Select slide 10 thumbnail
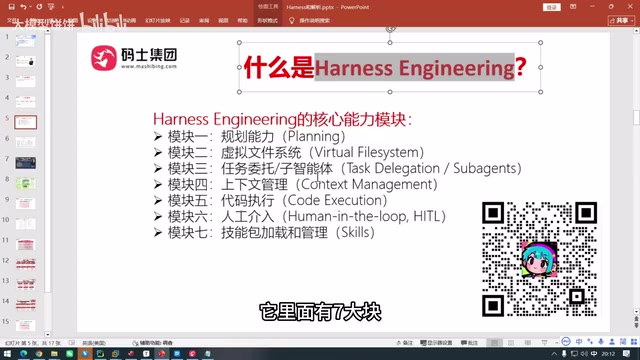Image resolution: width=640 pixels, height=360 pixels. (x=25, y=223)
